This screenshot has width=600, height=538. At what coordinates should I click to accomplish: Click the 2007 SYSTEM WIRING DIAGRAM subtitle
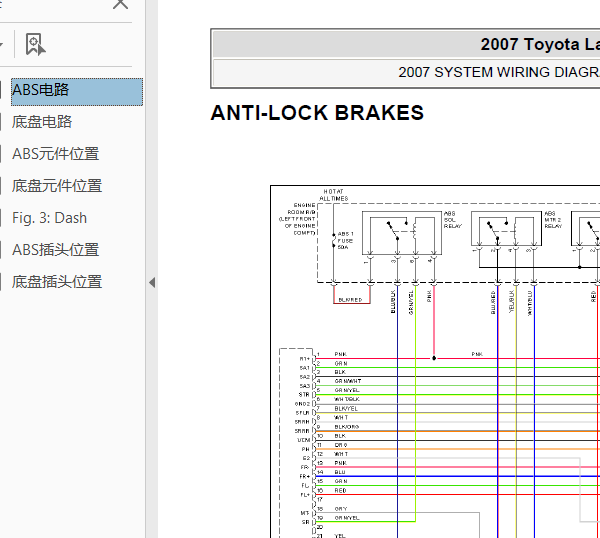(499, 72)
